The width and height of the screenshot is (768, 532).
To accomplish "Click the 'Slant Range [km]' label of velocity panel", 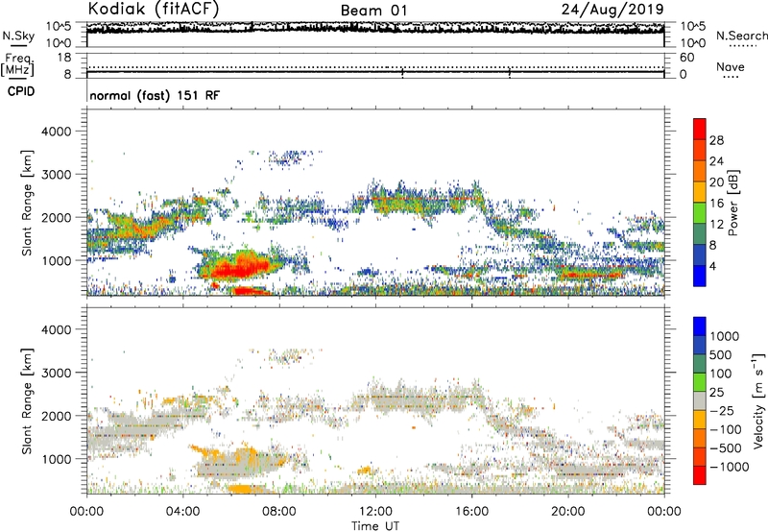I will [x=27, y=401].
